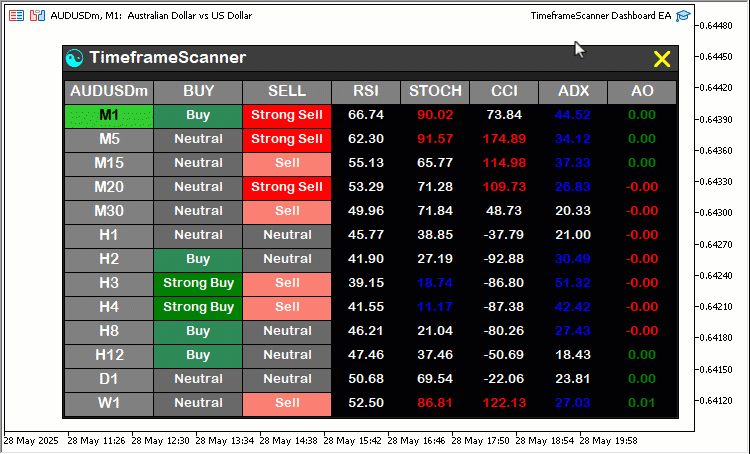
Task: Click the 0.64300 price scale label
Action: pyautogui.click(x=716, y=212)
